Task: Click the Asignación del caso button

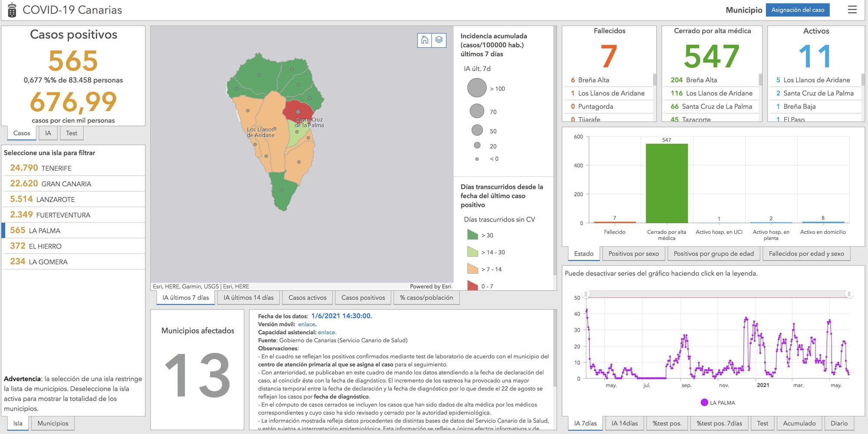Action: tap(798, 10)
